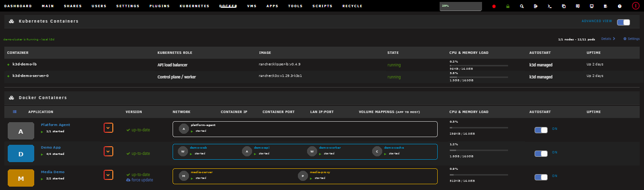Open the Tools tab
The width and height of the screenshot is (644, 190).
coord(295,6)
